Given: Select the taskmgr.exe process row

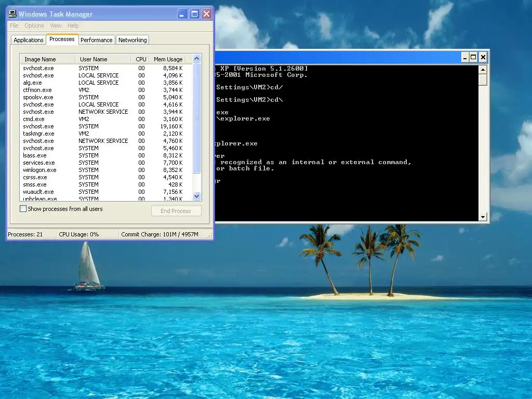Looking at the screenshot, I should [x=106, y=134].
